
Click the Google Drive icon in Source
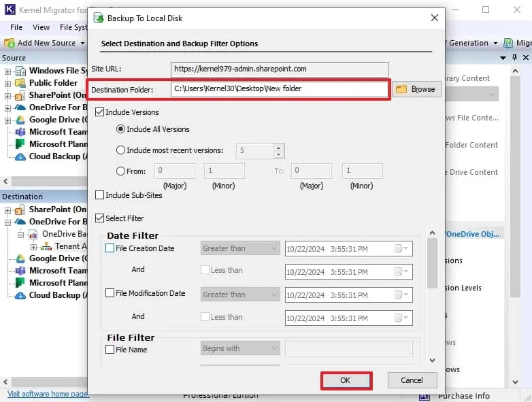click(x=20, y=120)
